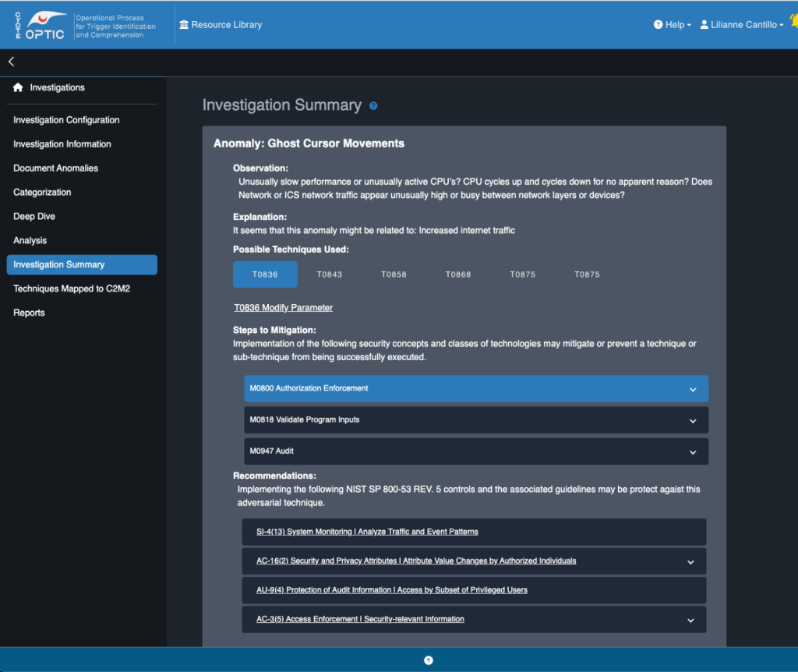Image resolution: width=798 pixels, height=672 pixels.
Task: Open Lilianne Cantillo user menu
Action: 742,25
